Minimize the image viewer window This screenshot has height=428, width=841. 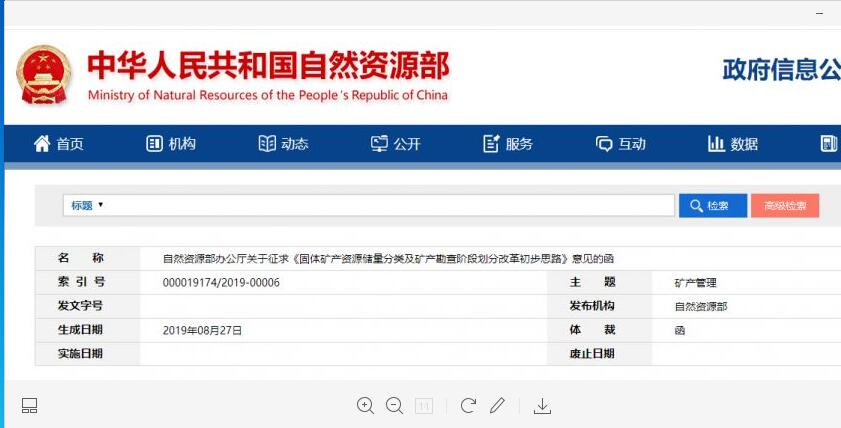coord(819,13)
